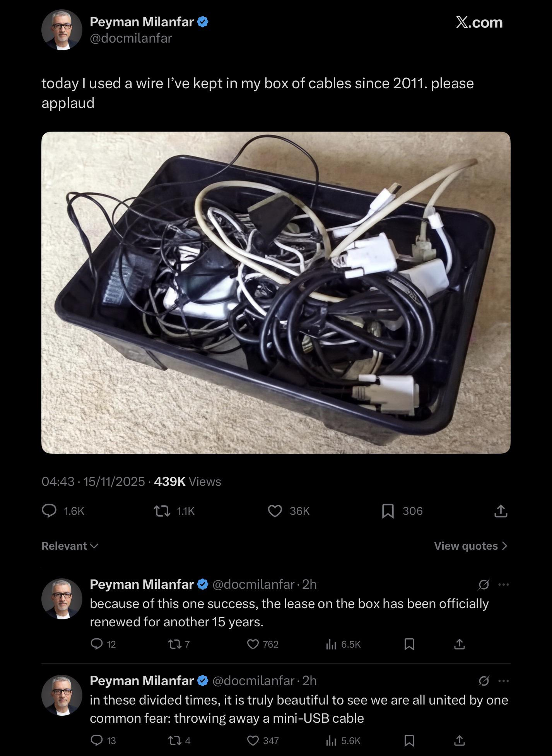
Task: Open the cable box photo
Action: pos(276,292)
